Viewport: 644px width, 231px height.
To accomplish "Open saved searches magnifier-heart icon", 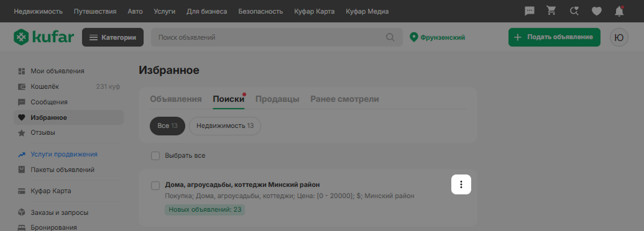I will tap(574, 12).
